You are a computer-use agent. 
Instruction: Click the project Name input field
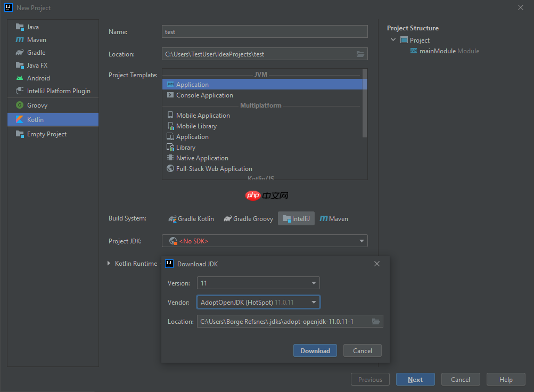pyautogui.click(x=265, y=32)
